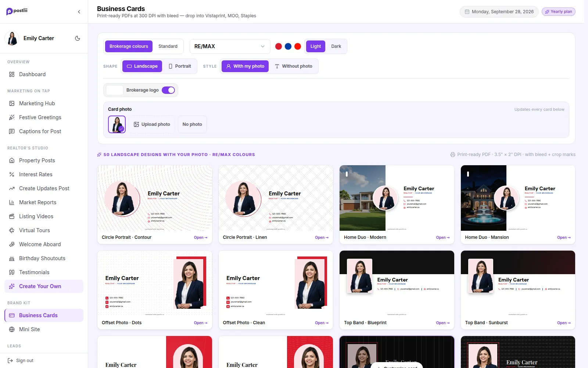Pick the blue colour swatch
The height and width of the screenshot is (368, 588).
click(288, 46)
